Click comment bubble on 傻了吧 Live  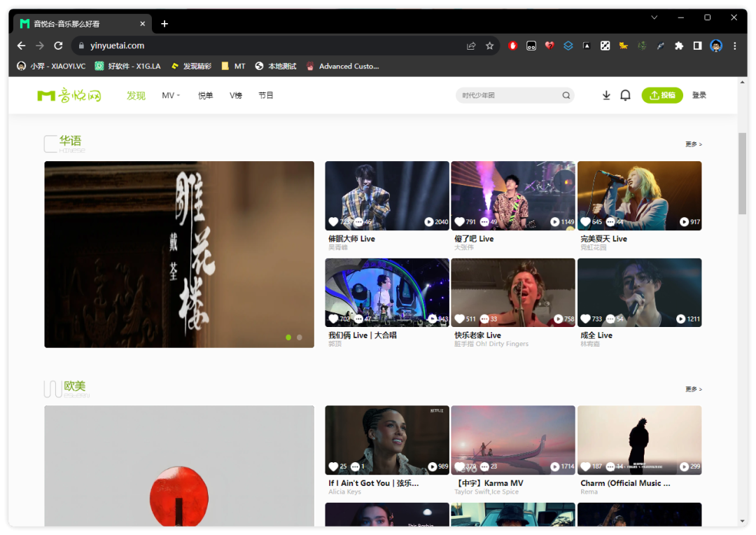484,222
